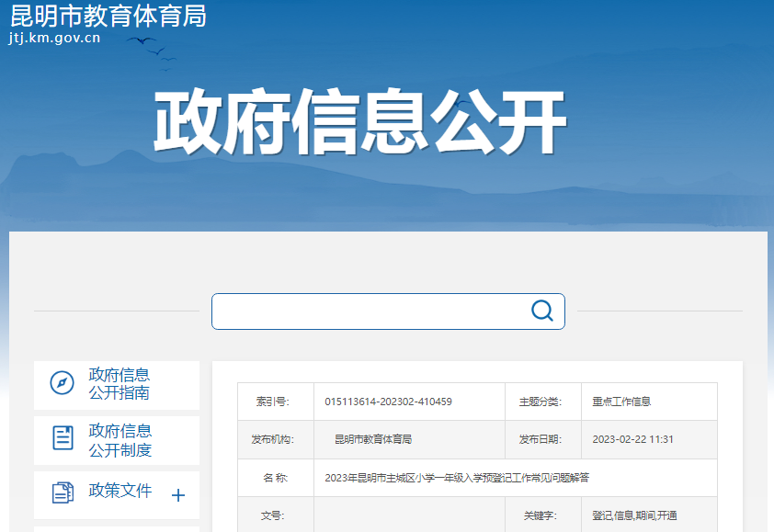774x532 pixels.
Task: Click the 文号 label cell
Action: tap(276, 515)
